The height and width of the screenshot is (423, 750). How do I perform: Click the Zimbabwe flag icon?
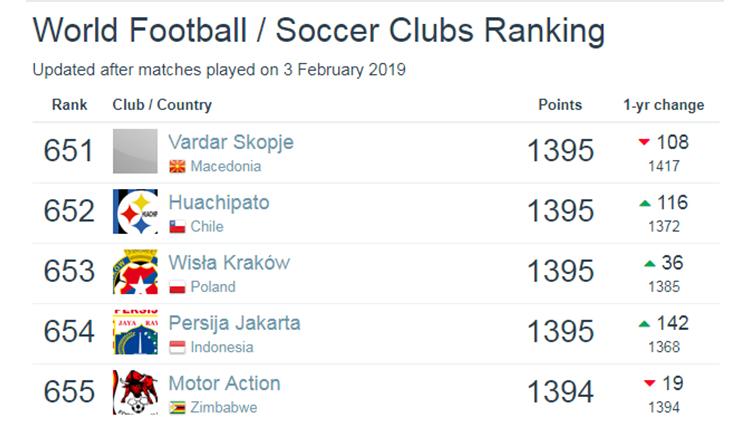point(177,408)
